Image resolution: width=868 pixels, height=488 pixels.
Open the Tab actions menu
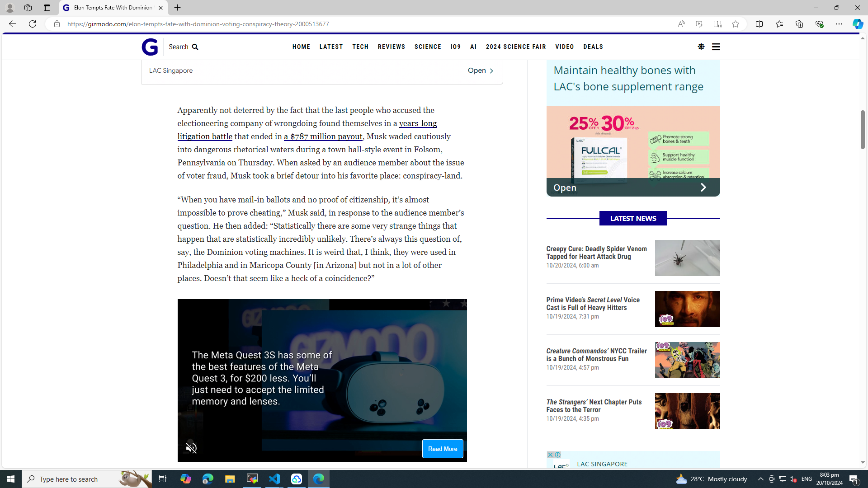tap(47, 8)
